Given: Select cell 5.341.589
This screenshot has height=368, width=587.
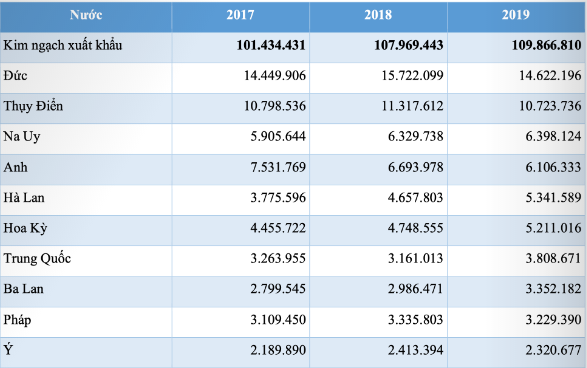Looking at the screenshot, I should [554, 198].
